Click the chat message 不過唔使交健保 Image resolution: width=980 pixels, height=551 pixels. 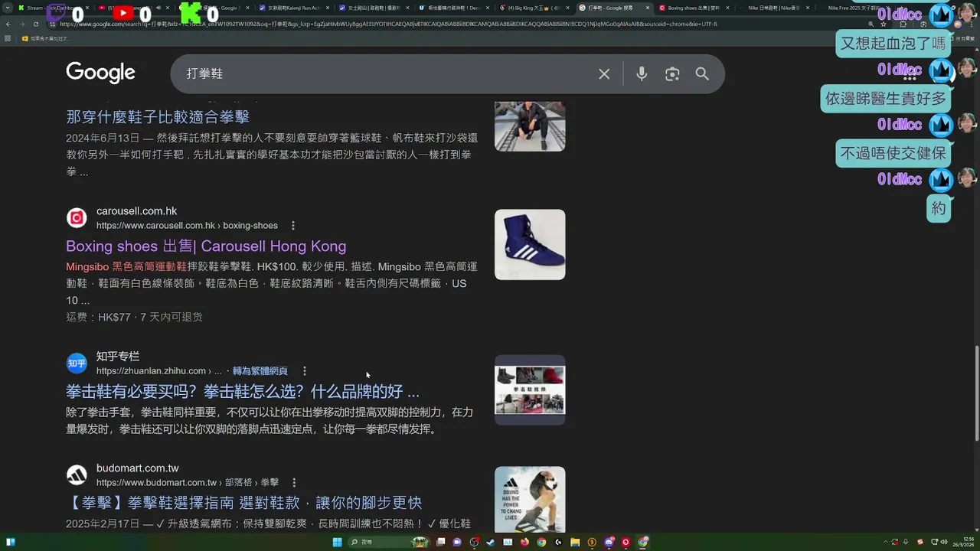[x=893, y=154]
